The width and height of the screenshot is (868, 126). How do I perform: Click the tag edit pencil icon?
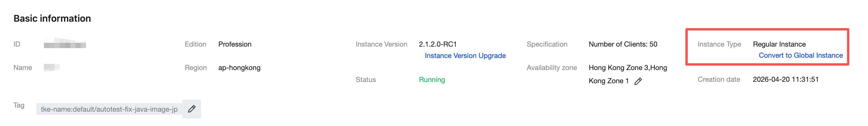point(192,109)
